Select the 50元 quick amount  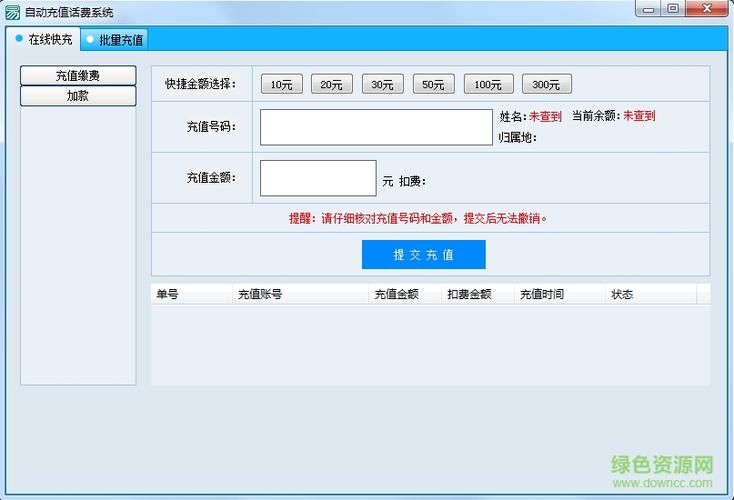[433, 84]
